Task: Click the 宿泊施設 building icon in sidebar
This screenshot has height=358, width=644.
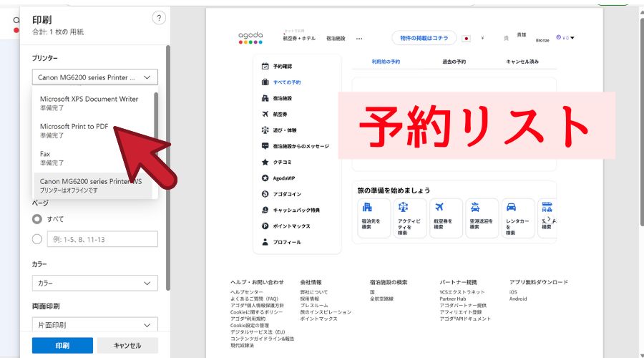Action: pos(265,98)
